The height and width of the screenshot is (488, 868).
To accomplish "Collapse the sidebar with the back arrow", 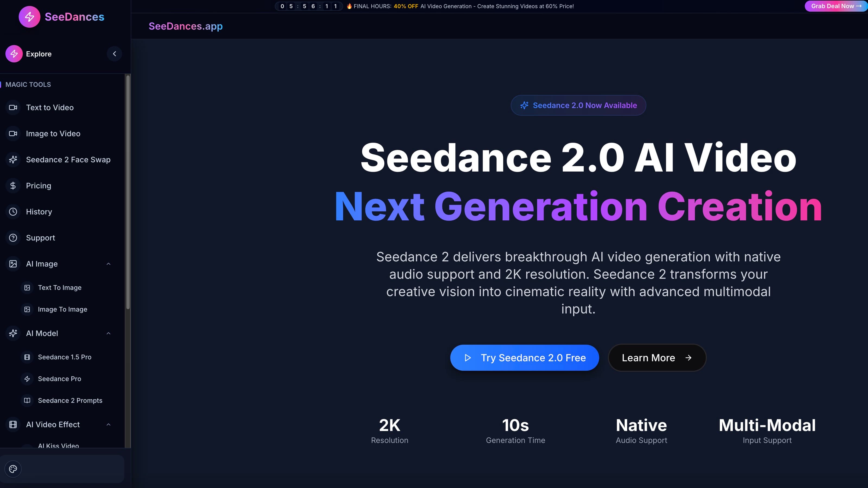I will tap(114, 53).
